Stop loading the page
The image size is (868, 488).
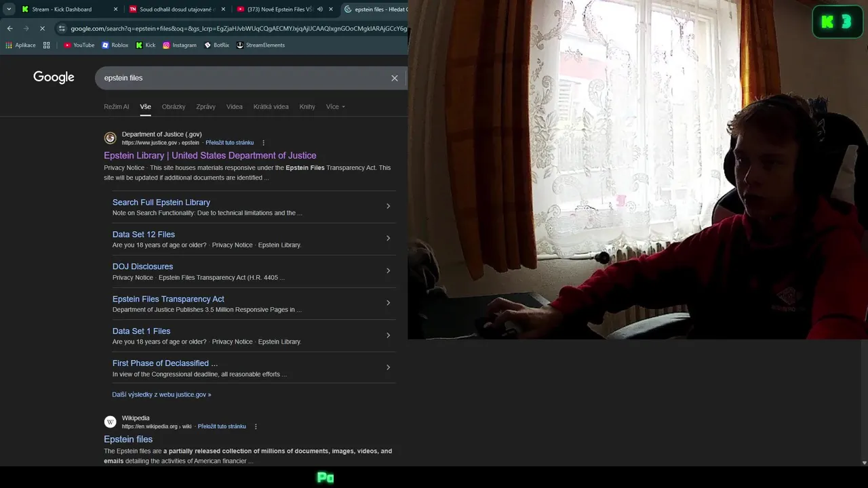click(42, 28)
